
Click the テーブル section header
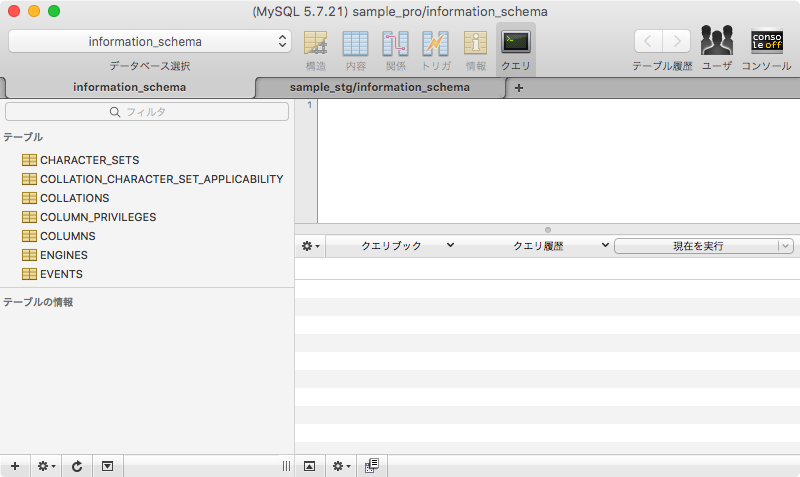click(23, 137)
